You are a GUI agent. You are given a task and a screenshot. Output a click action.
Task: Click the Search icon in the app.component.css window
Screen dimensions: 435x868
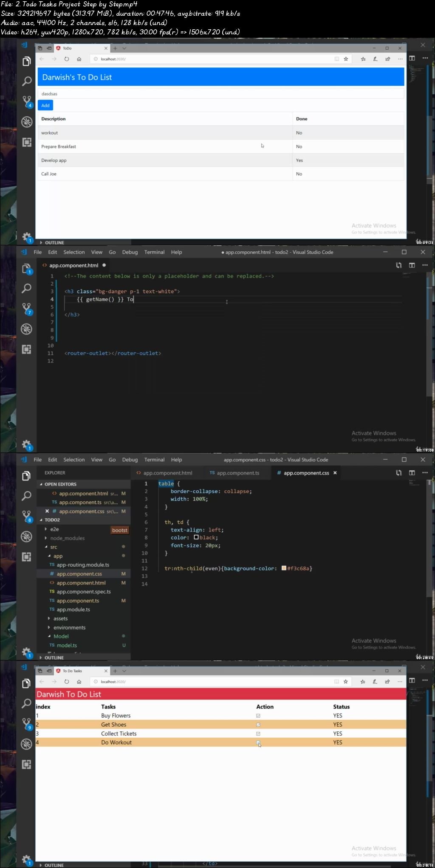point(26,496)
